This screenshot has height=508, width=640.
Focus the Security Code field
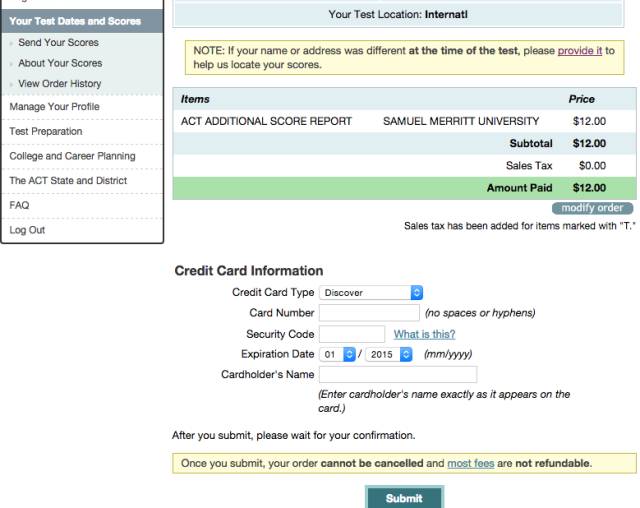click(351, 334)
